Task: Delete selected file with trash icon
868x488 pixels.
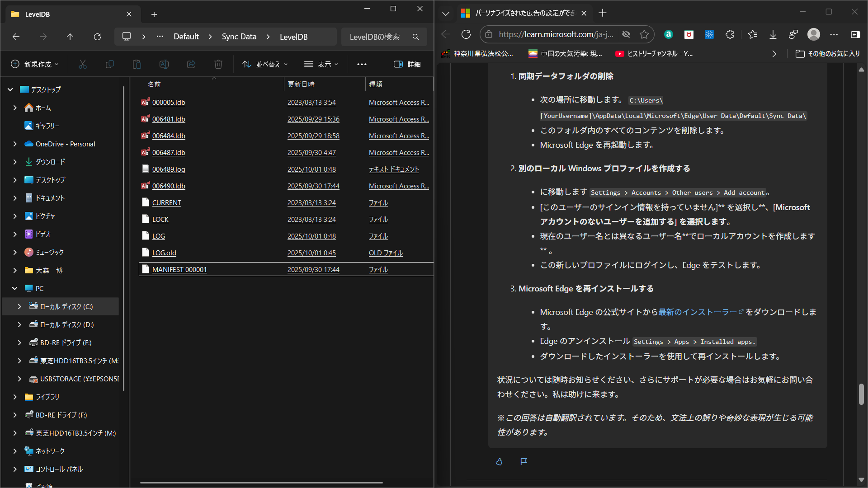Action: tap(218, 64)
